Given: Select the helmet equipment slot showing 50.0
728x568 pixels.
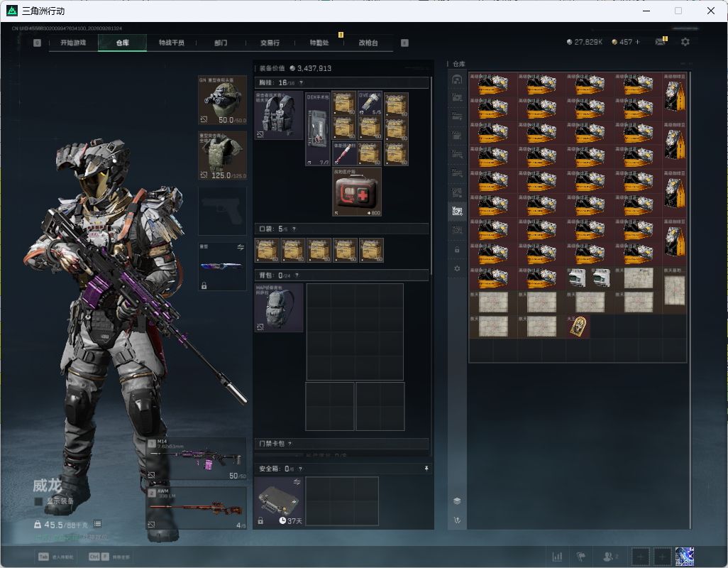Looking at the screenshot, I should point(222,100).
